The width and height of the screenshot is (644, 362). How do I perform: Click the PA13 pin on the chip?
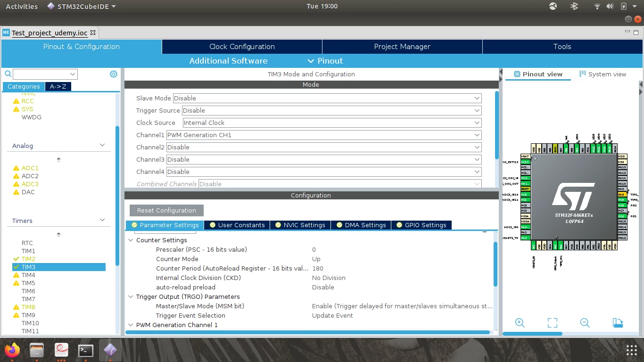[x=622, y=167]
